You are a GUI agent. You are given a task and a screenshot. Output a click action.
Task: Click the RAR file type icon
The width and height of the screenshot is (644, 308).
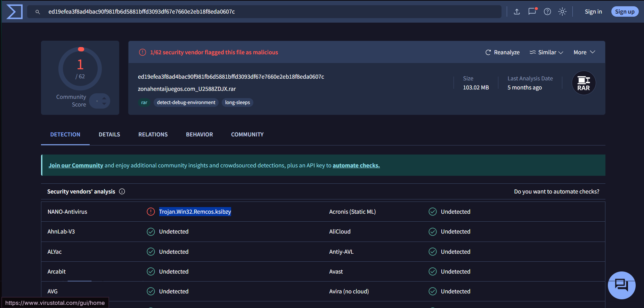[584, 83]
